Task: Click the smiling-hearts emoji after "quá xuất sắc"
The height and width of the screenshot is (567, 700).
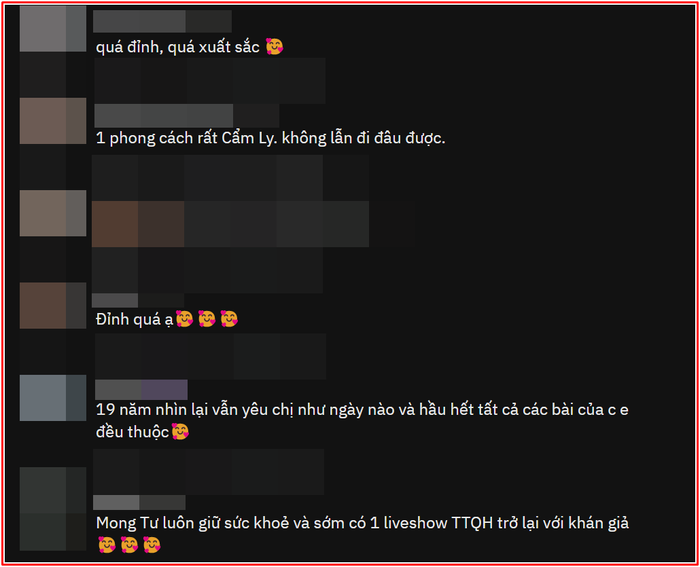Action: click(275, 46)
